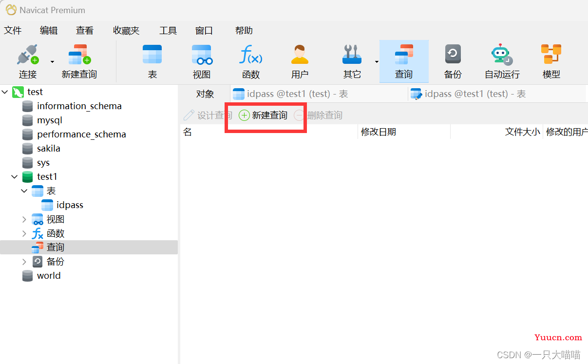Click the 设计查询 button
588x364 pixels.
(208, 115)
